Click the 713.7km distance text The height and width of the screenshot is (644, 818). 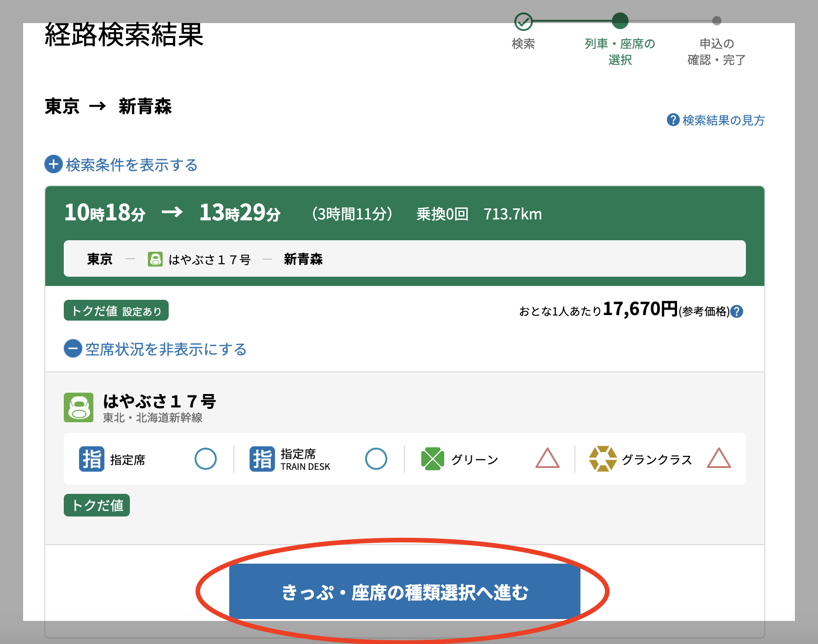[x=513, y=214]
